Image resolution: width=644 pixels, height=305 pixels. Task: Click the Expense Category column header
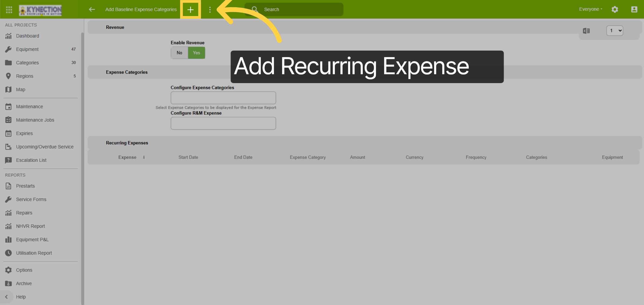pyautogui.click(x=308, y=158)
